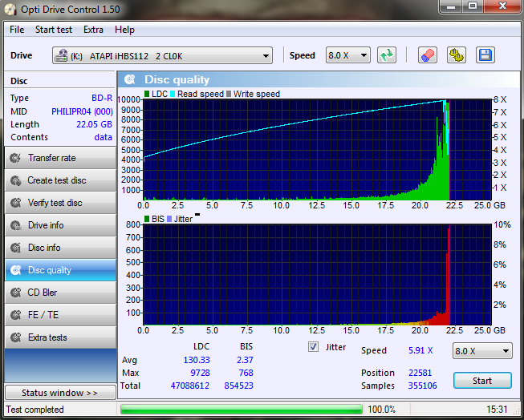The image size is (524, 420).
Task: Open the Start test menu
Action: (x=54, y=30)
